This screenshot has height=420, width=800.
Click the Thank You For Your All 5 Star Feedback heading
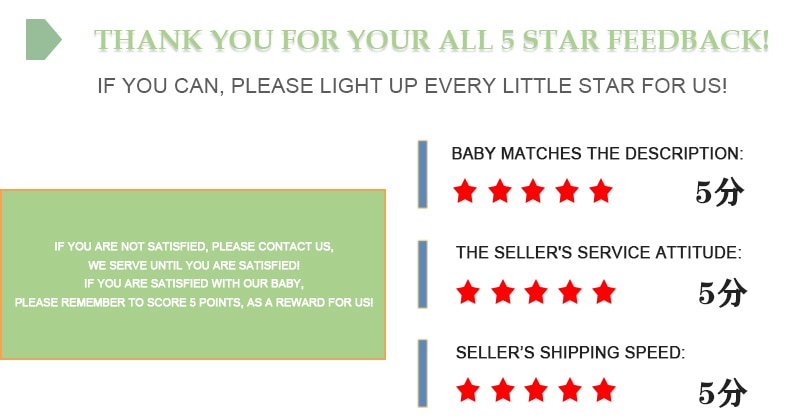point(431,40)
